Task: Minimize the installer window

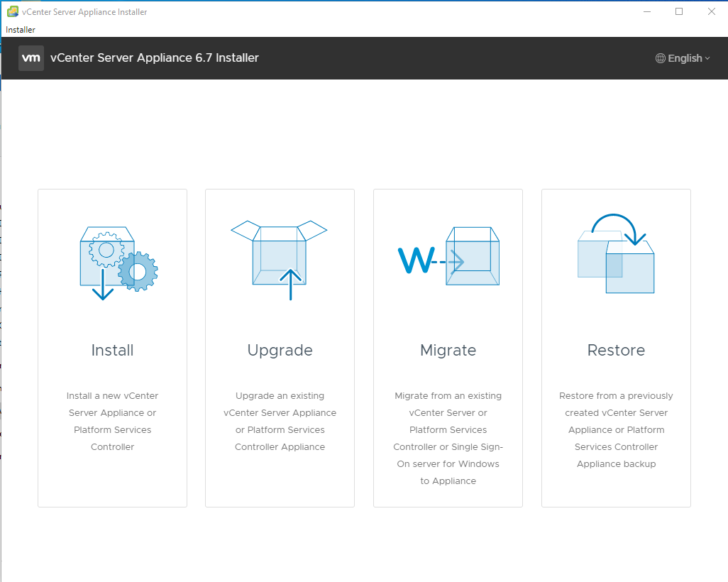Action: [647, 11]
